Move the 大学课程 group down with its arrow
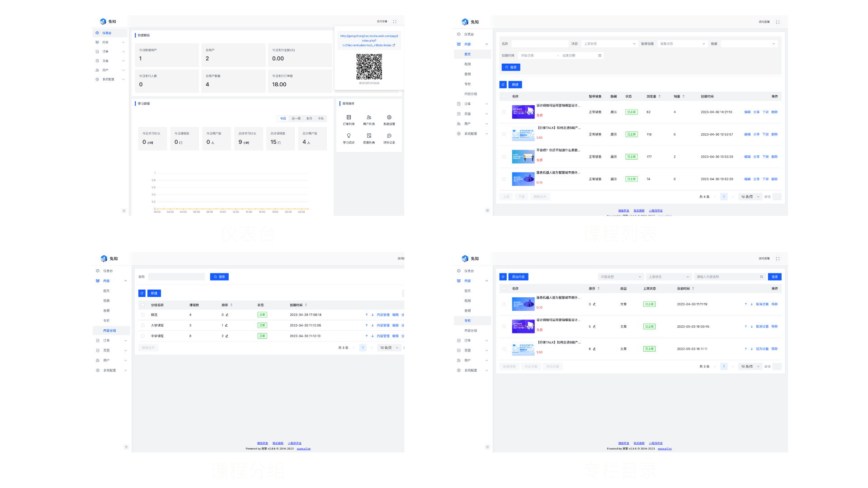This screenshot has height=488, width=868. (x=373, y=325)
